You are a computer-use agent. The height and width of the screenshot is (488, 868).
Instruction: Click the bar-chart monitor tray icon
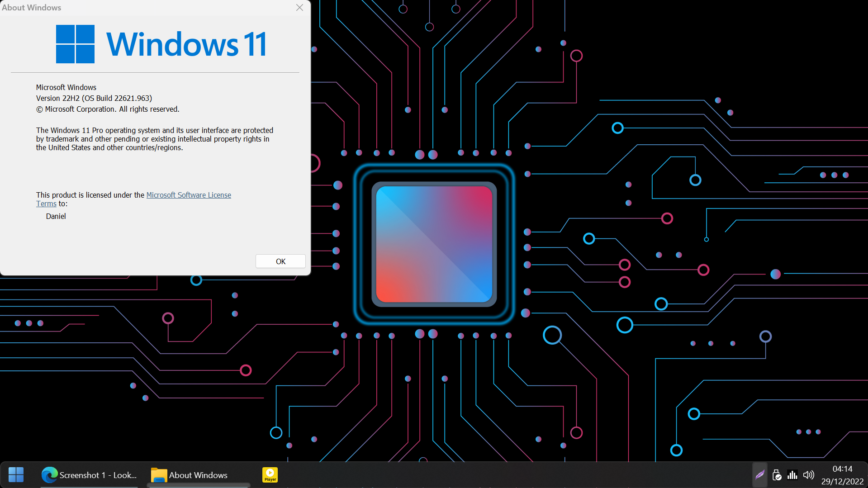click(792, 475)
